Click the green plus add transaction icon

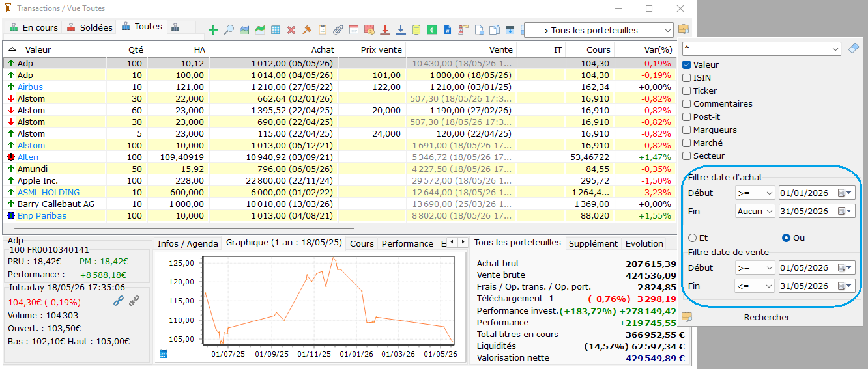(213, 30)
